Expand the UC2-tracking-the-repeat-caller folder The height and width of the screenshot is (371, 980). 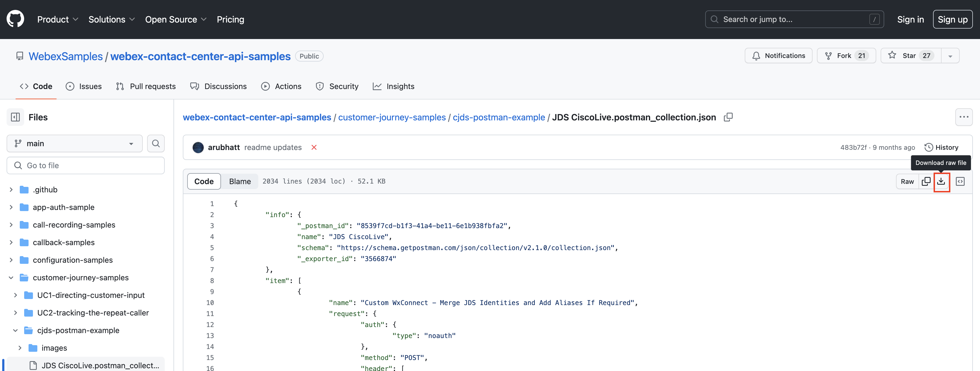pos(16,313)
